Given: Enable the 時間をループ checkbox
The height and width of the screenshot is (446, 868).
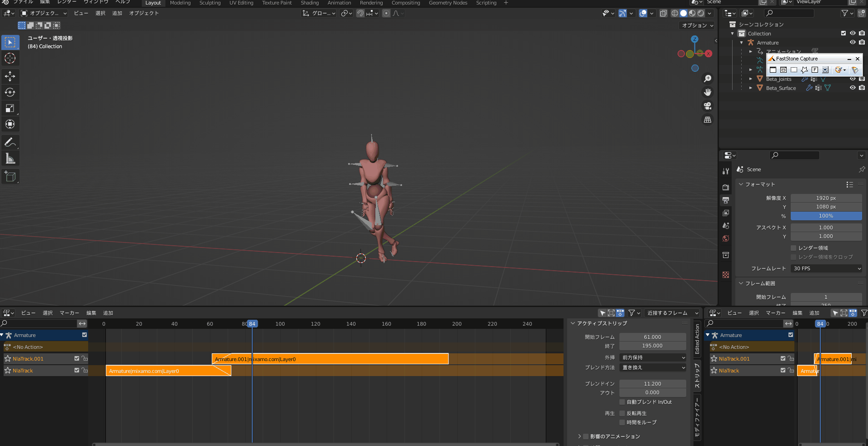Looking at the screenshot, I should click(x=622, y=422).
